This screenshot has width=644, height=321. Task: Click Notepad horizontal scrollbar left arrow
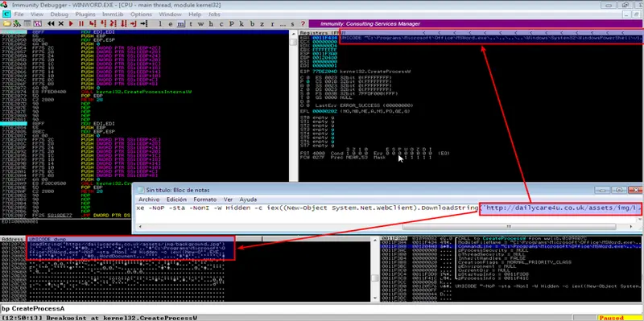pos(140,227)
